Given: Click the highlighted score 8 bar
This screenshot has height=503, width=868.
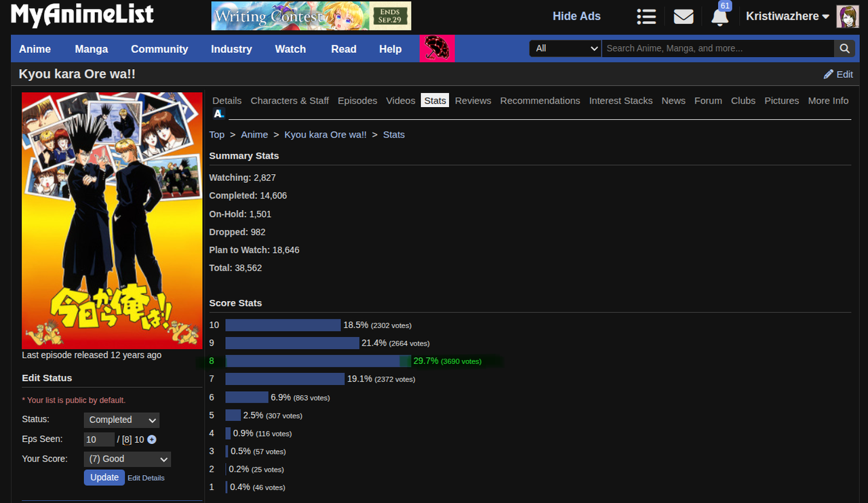Looking at the screenshot, I should (x=319, y=361).
